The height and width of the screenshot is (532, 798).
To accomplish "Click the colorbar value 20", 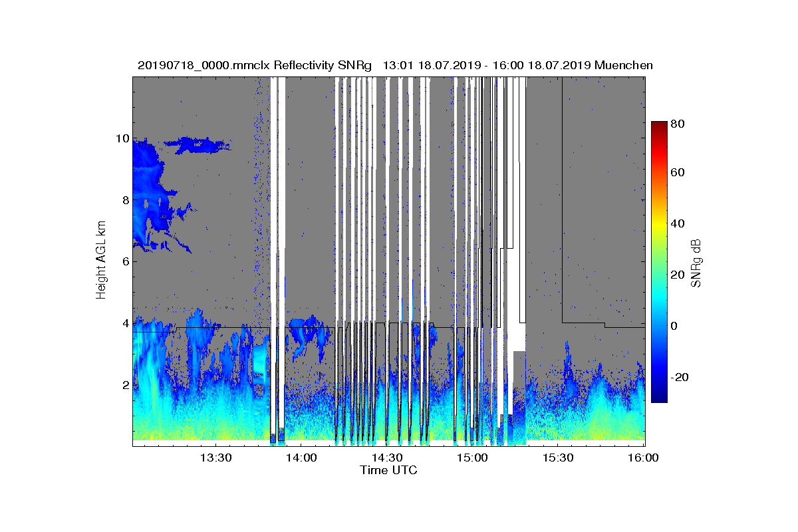I will pos(679,275).
